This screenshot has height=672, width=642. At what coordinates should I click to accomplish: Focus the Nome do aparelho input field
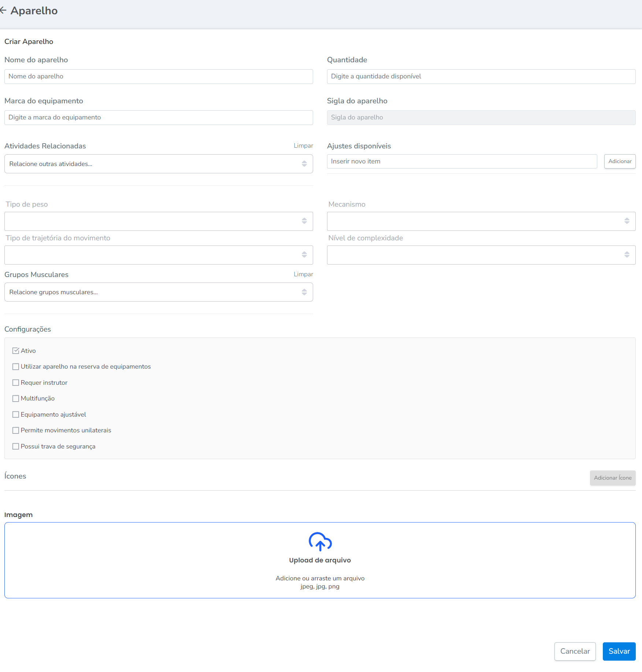(158, 77)
